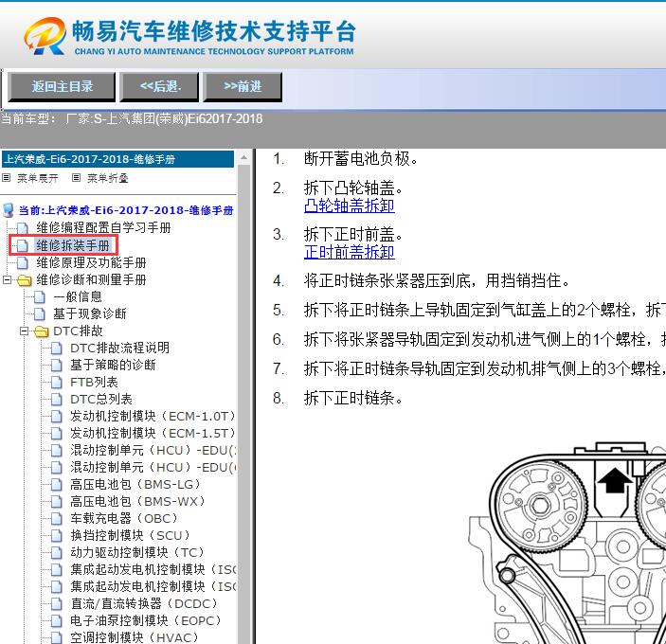
Task: Click page icon beside 车载充电器 OBC
Action: 56,519
